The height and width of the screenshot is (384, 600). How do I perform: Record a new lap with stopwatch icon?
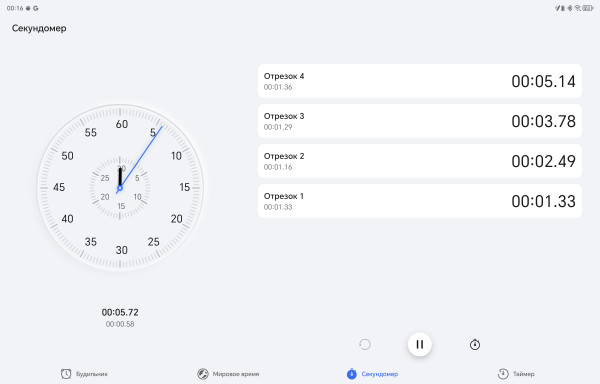474,344
